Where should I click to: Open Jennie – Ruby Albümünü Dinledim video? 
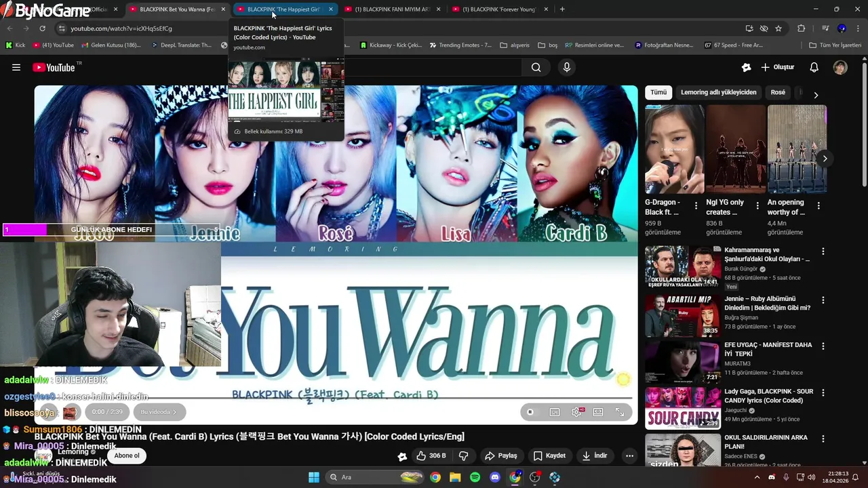[768, 303]
